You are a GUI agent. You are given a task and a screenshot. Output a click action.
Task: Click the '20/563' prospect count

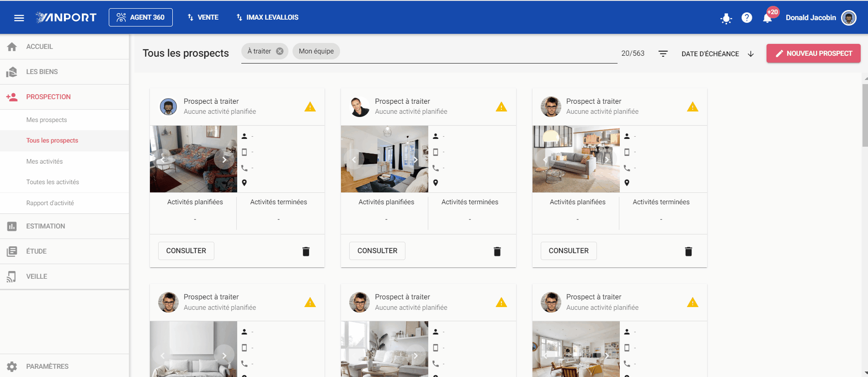[633, 53]
